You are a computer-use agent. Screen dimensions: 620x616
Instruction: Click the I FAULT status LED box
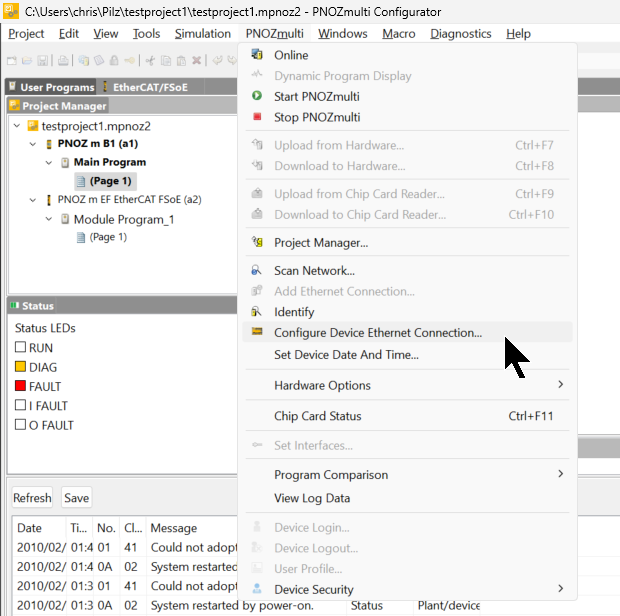point(20,405)
